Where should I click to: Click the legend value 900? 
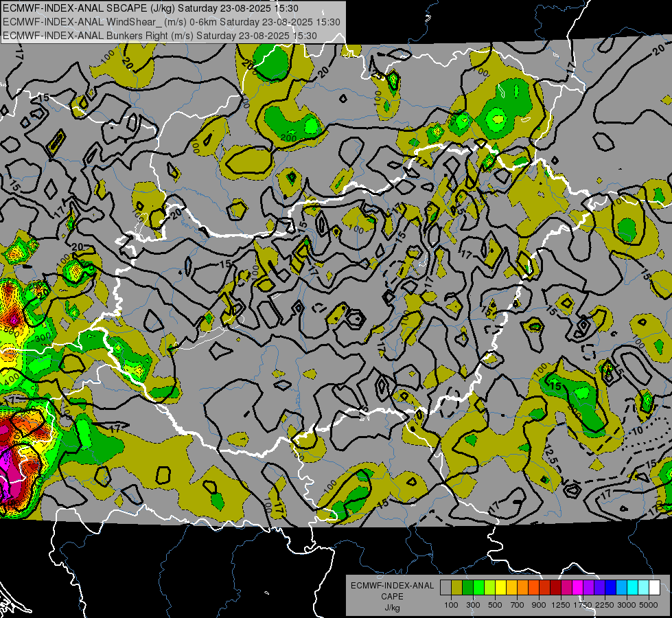[539, 605]
